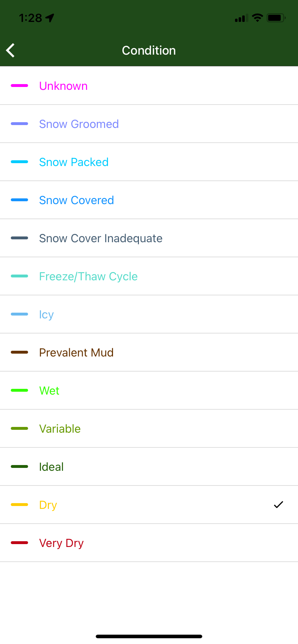
Task: Choose Freeze/Thaw Cycle condition
Action: pyautogui.click(x=149, y=276)
